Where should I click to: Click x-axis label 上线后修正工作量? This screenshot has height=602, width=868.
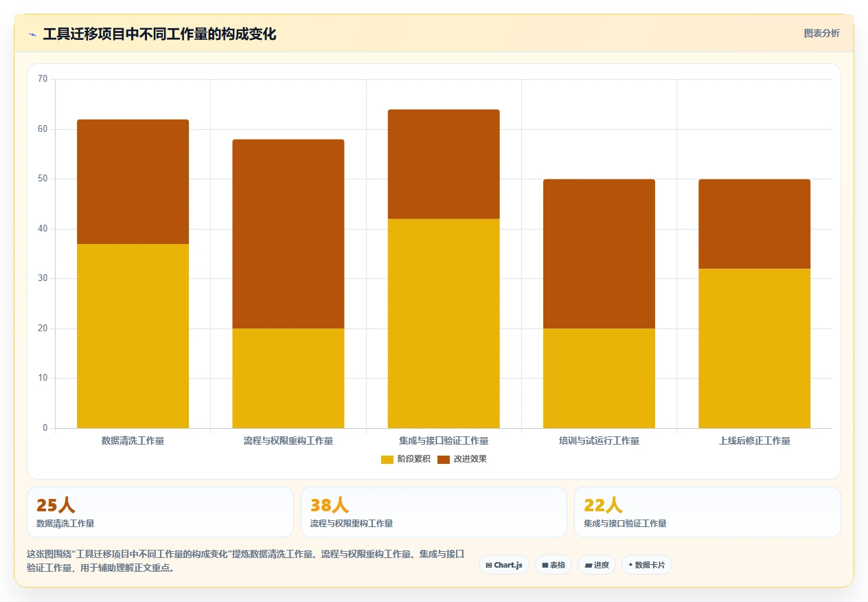[x=755, y=441]
